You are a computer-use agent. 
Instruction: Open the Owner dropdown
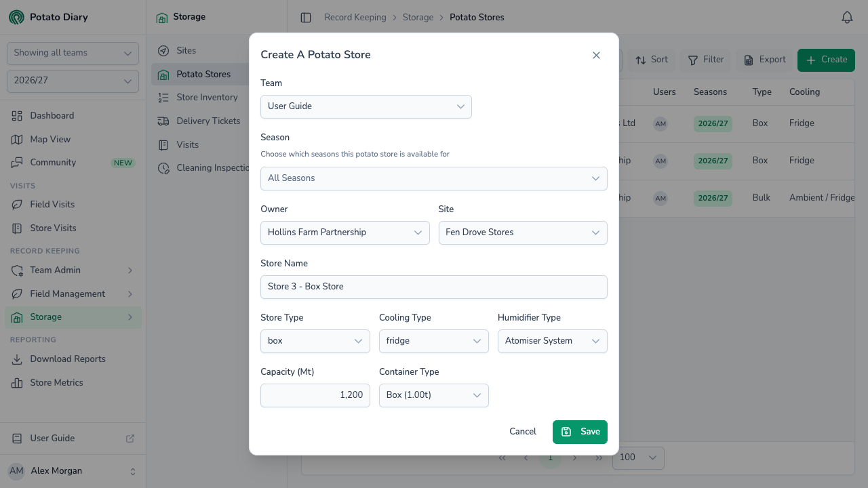pyautogui.click(x=345, y=232)
